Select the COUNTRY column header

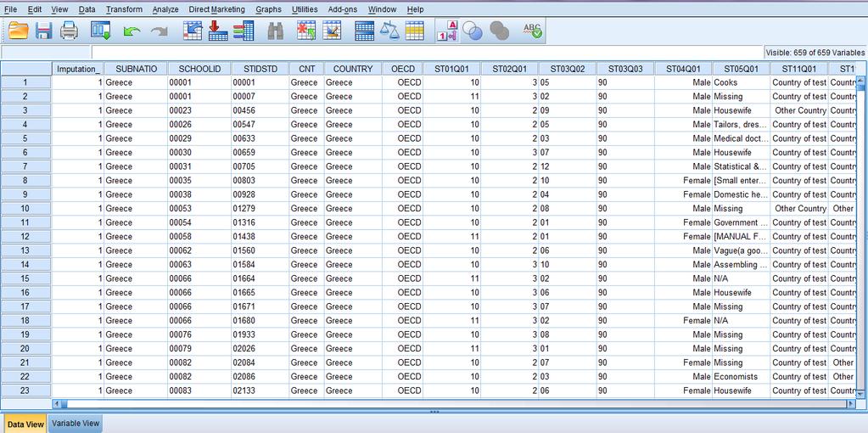[x=353, y=69]
